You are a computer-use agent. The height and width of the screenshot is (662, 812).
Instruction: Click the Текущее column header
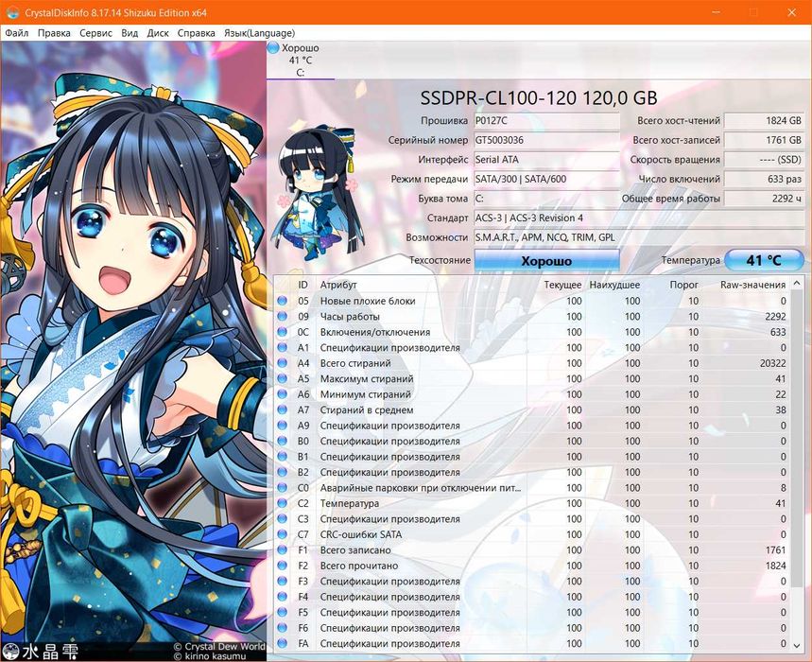(x=562, y=285)
